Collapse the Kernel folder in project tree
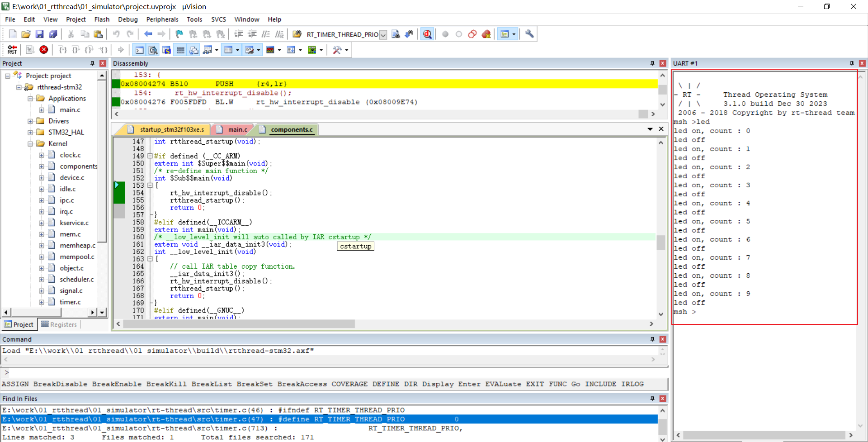Screen dimensions: 868x442 [x=30, y=144]
